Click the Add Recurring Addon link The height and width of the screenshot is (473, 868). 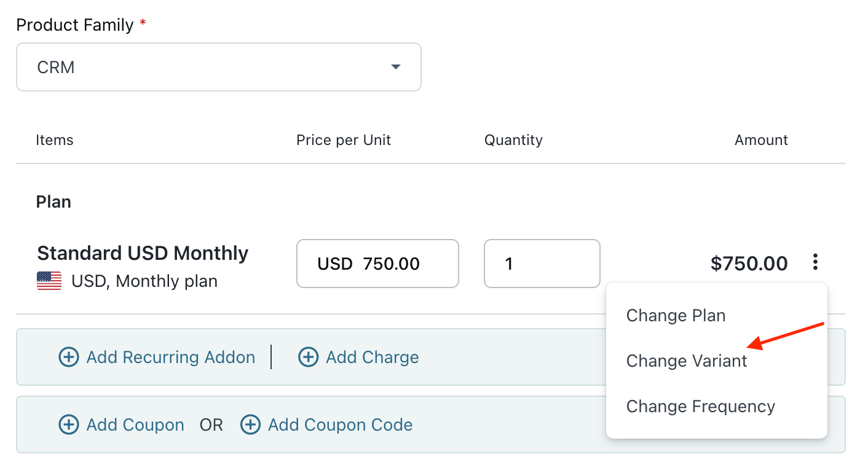click(x=170, y=357)
